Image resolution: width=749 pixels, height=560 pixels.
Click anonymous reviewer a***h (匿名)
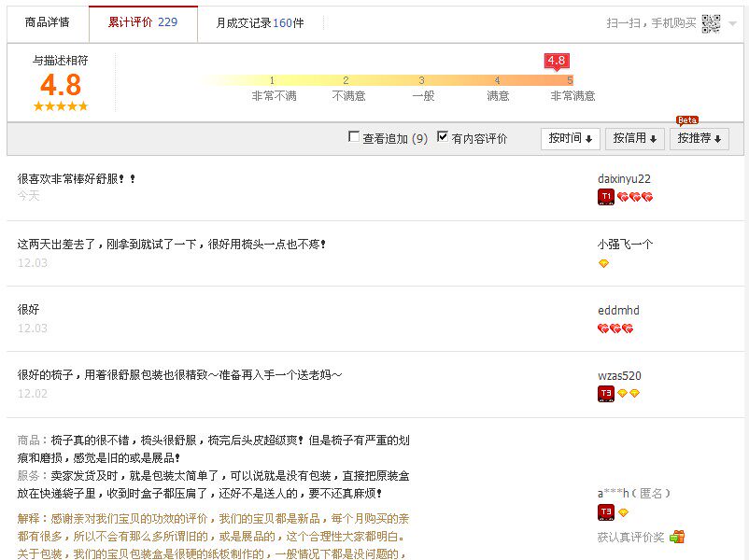pos(634,493)
